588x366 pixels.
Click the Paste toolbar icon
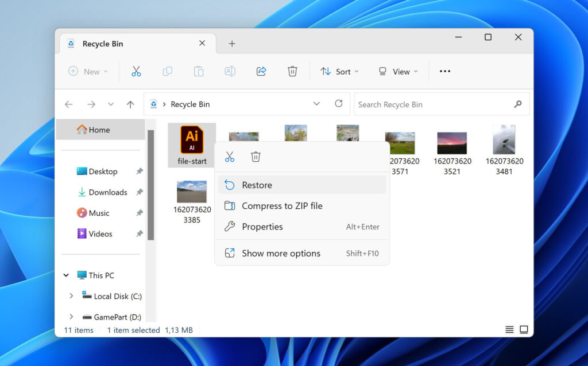[x=198, y=71]
